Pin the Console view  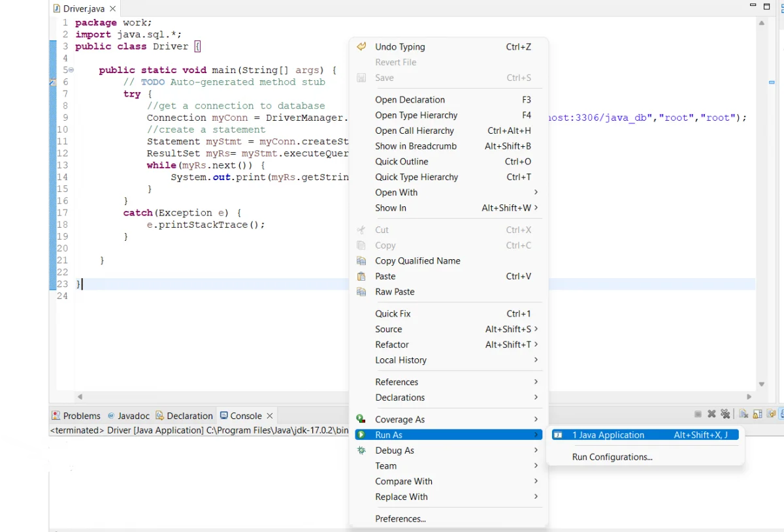click(x=782, y=414)
